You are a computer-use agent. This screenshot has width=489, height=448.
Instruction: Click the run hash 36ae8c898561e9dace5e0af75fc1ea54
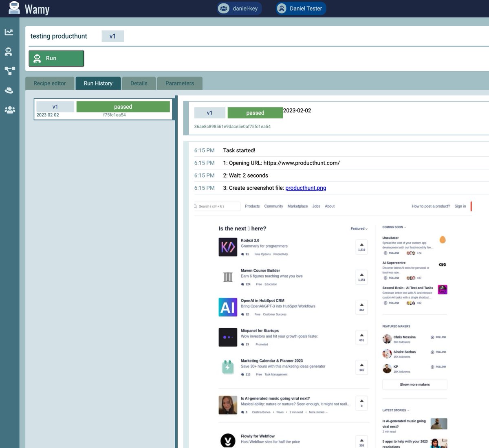(x=232, y=127)
